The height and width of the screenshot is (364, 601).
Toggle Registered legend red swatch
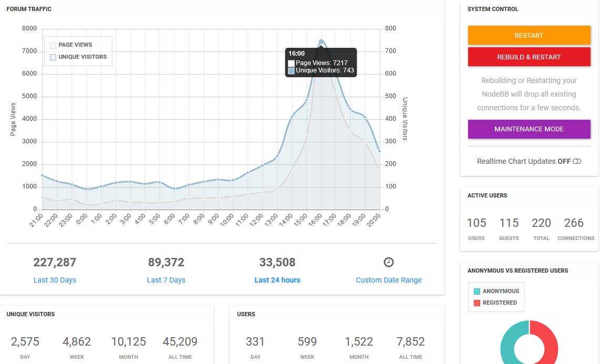coord(477,303)
